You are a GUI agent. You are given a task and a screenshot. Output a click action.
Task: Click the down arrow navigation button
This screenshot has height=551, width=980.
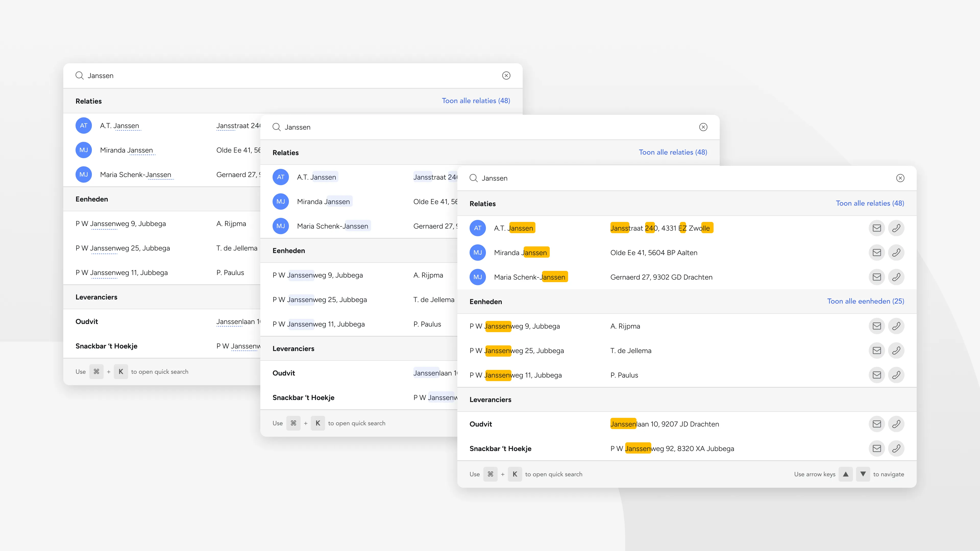pos(863,474)
